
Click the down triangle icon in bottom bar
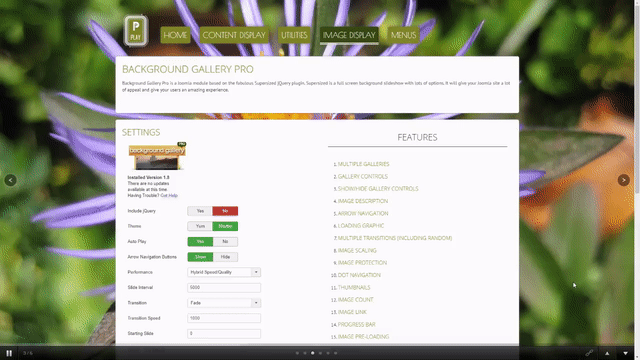[x=625, y=353]
